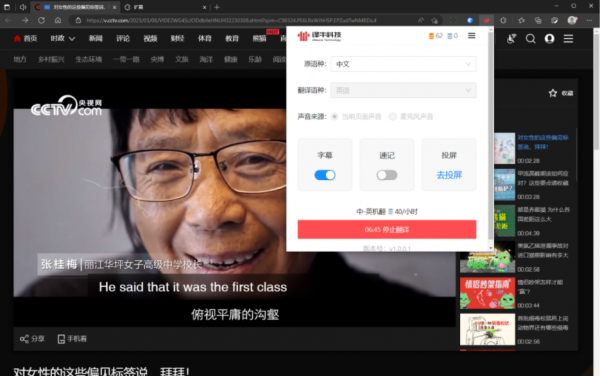Open the 体育 navigation item
600x376 pixels.
tap(205, 38)
